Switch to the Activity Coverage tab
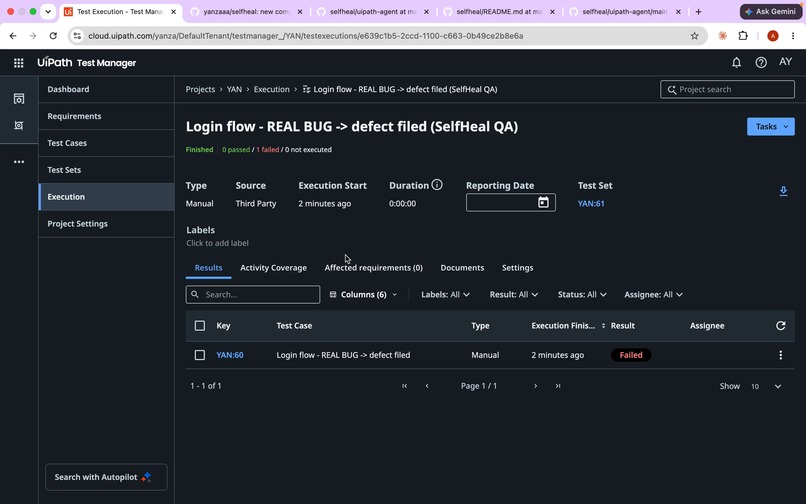Screen dimensions: 806x504 [273, 268]
